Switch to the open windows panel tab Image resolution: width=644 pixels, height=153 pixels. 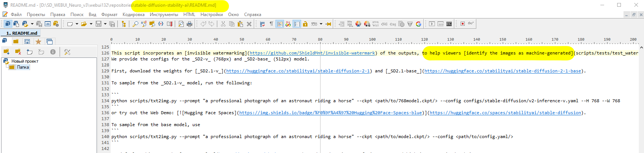tap(50, 41)
